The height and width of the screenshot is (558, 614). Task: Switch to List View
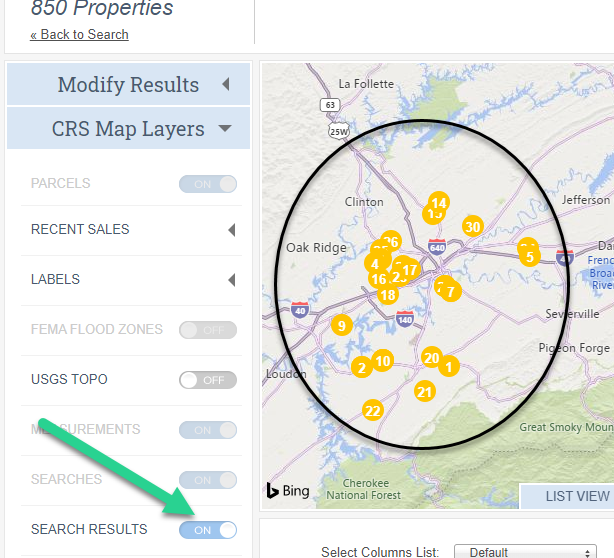pos(567,496)
